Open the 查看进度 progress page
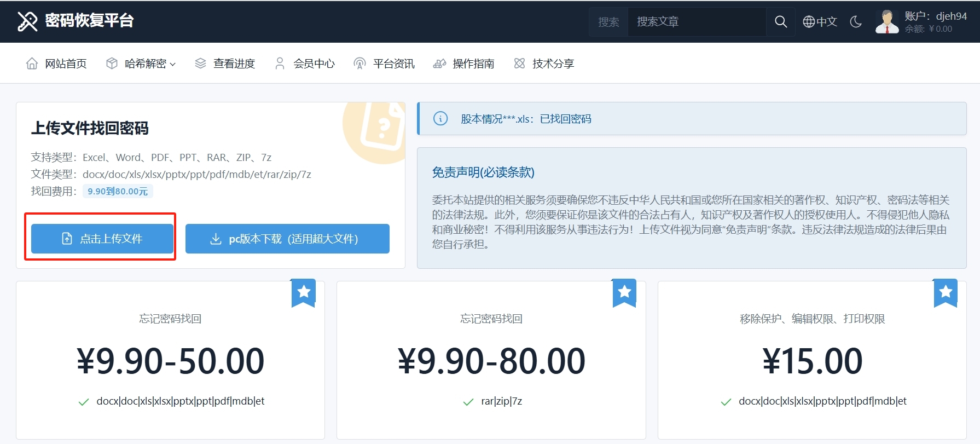The image size is (980, 444). coord(225,64)
